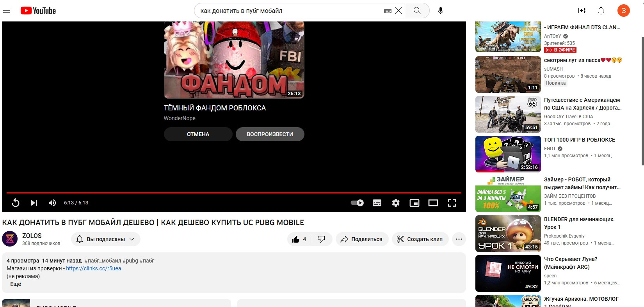644x307 pixels.
Task: Click the #пабг_мобаил hashtag
Action: point(103,261)
